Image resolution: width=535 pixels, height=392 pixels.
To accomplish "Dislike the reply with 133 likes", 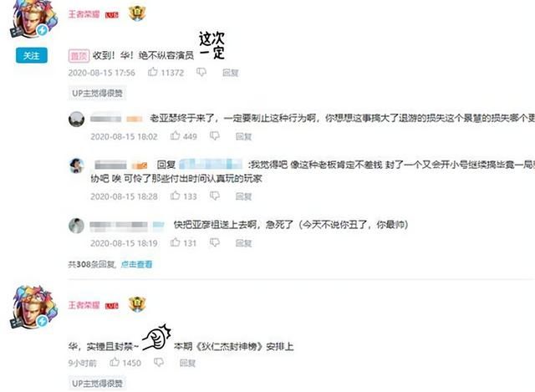I will tap(215, 196).
